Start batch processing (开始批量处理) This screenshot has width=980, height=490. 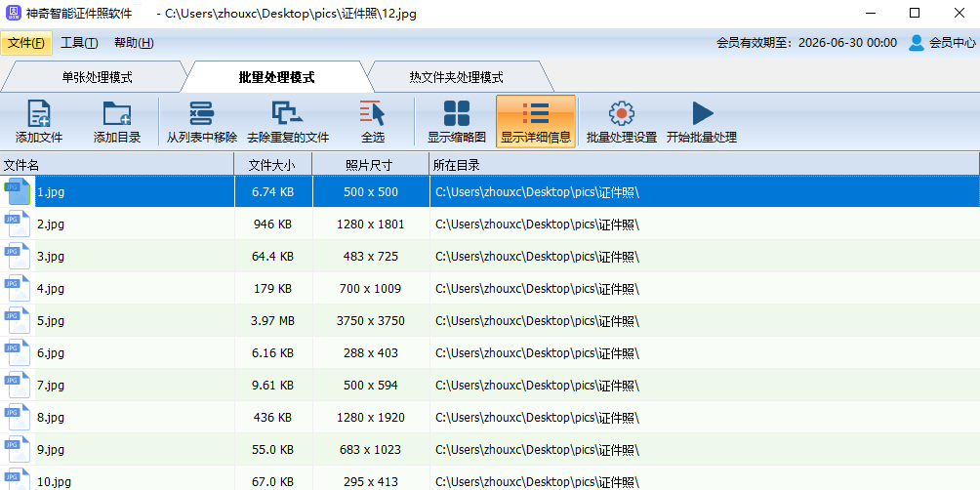pyautogui.click(x=702, y=114)
